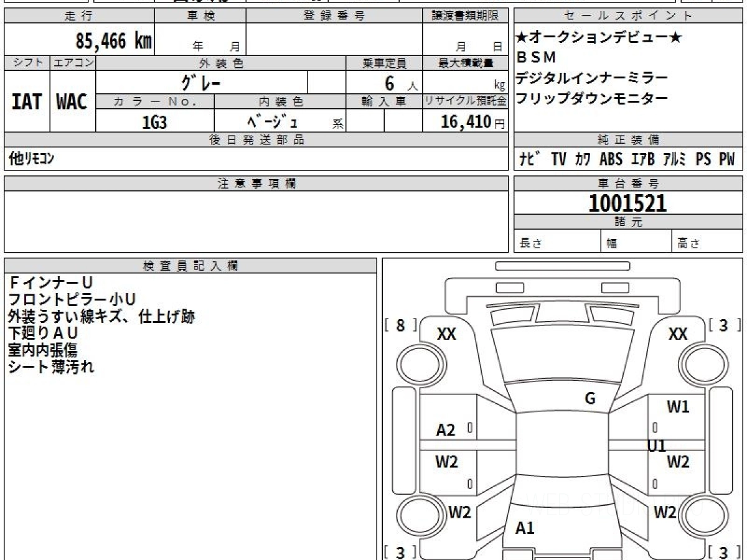Click XX mark on diagram's left fender
The width and height of the screenshot is (747, 560).
click(x=446, y=334)
